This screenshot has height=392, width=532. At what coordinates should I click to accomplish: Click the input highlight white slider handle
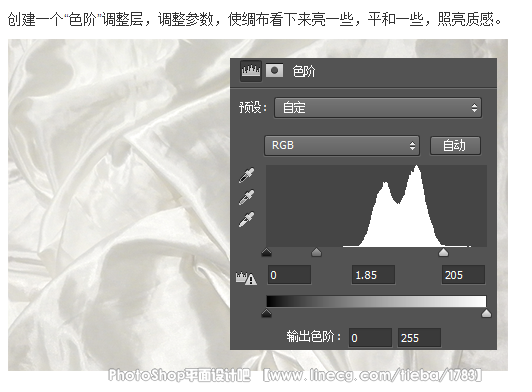[x=443, y=252]
